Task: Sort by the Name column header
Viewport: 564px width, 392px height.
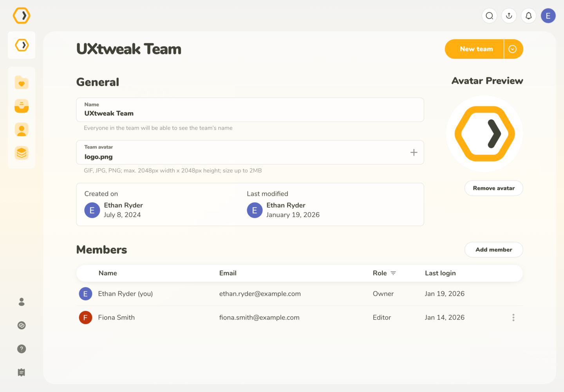Action: point(108,273)
